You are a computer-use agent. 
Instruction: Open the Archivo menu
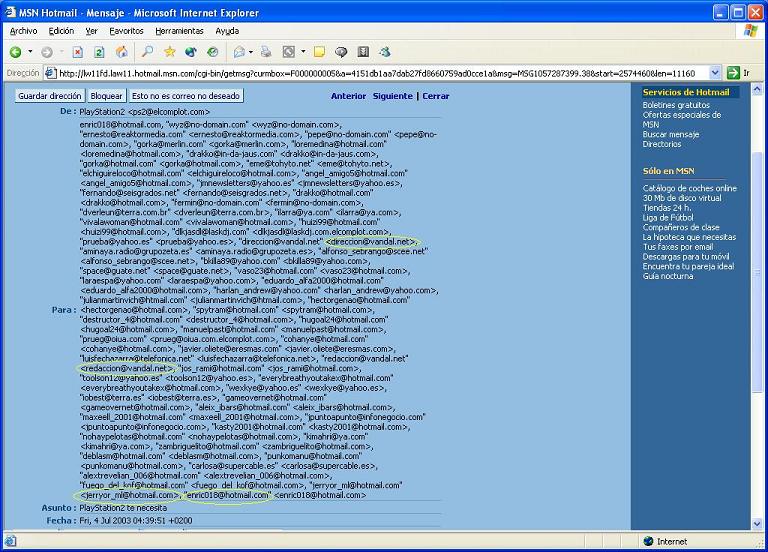(23, 31)
